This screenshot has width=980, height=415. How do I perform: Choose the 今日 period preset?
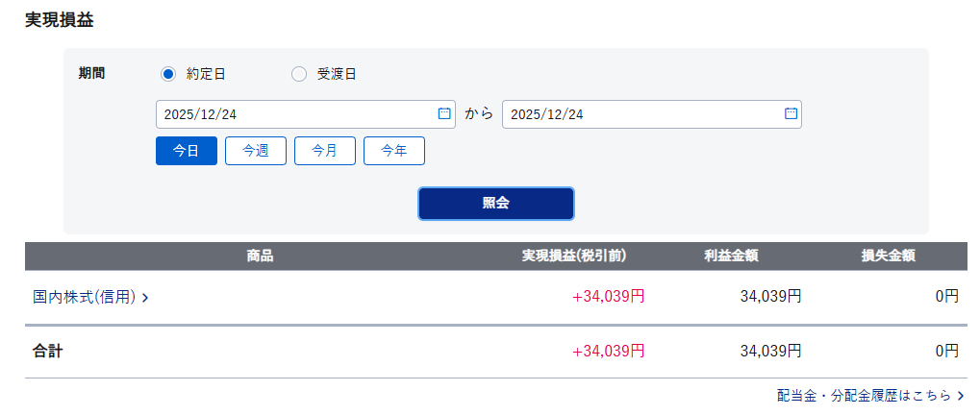pyautogui.click(x=187, y=151)
